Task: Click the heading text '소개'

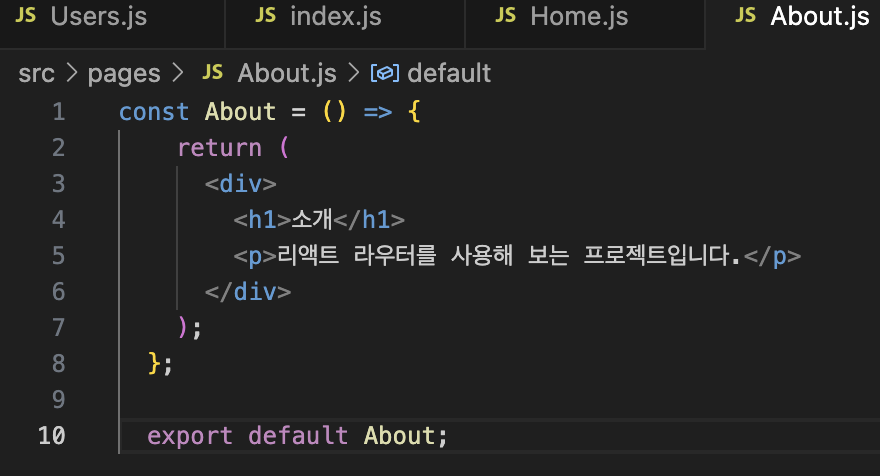Action: [x=312, y=219]
